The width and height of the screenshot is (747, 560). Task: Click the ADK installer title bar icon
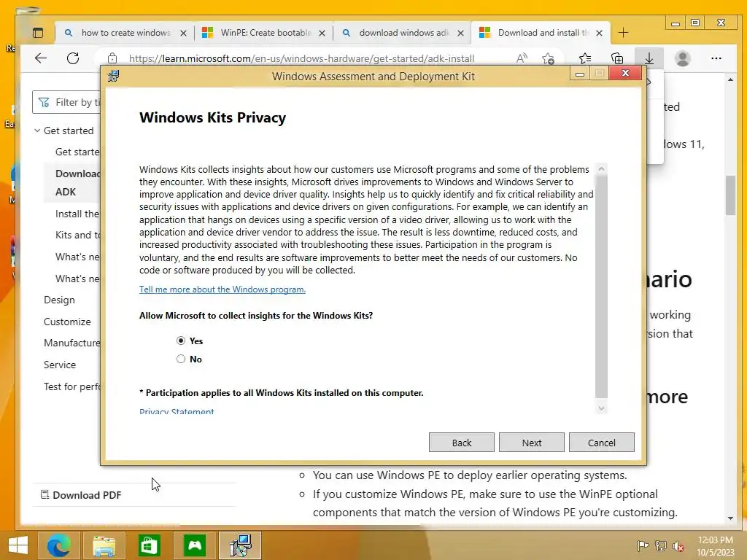point(113,76)
